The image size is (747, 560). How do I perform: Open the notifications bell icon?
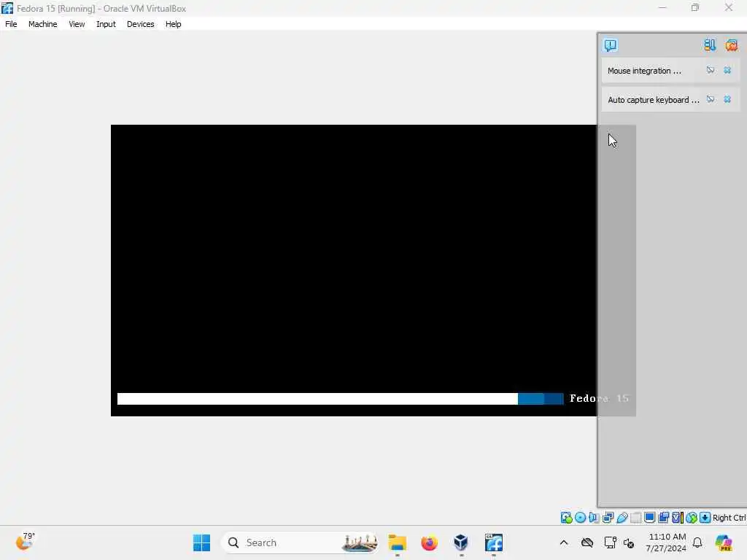pyautogui.click(x=697, y=542)
